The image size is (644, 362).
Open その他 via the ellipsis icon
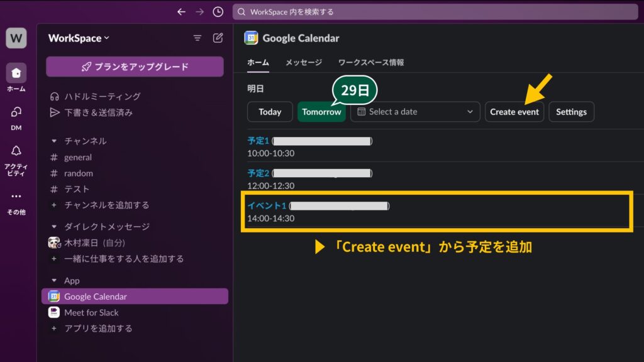(x=16, y=197)
